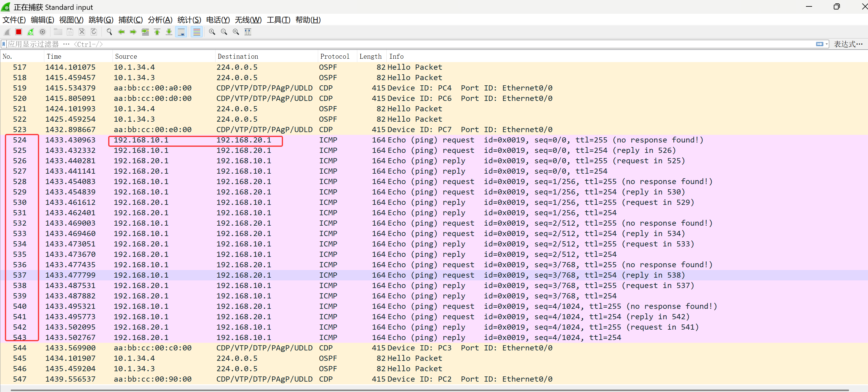The image size is (868, 392).
Task: Stop the running capture with red square
Action: point(19,32)
